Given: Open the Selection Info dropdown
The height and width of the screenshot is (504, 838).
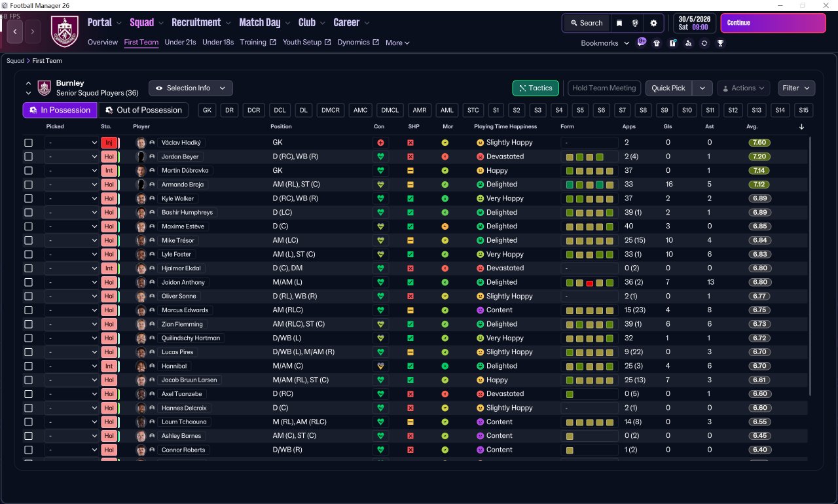Looking at the screenshot, I should pyautogui.click(x=191, y=88).
